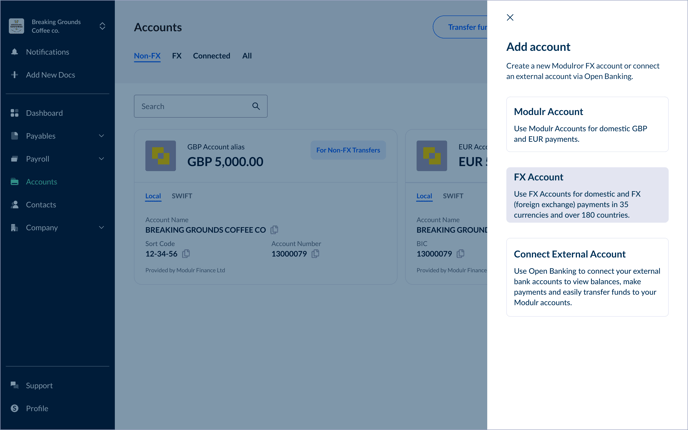Click the search magnifier icon
Screen dimensions: 688x430
click(x=256, y=106)
